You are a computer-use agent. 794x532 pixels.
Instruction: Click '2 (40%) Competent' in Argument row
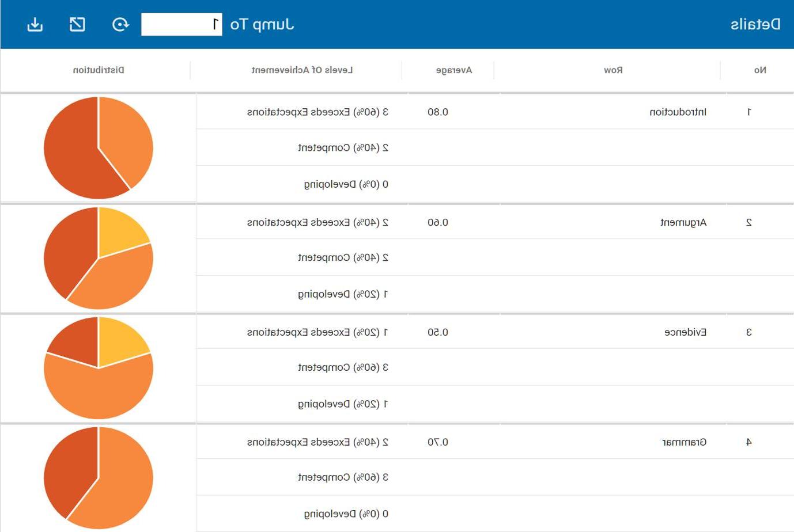click(x=343, y=258)
